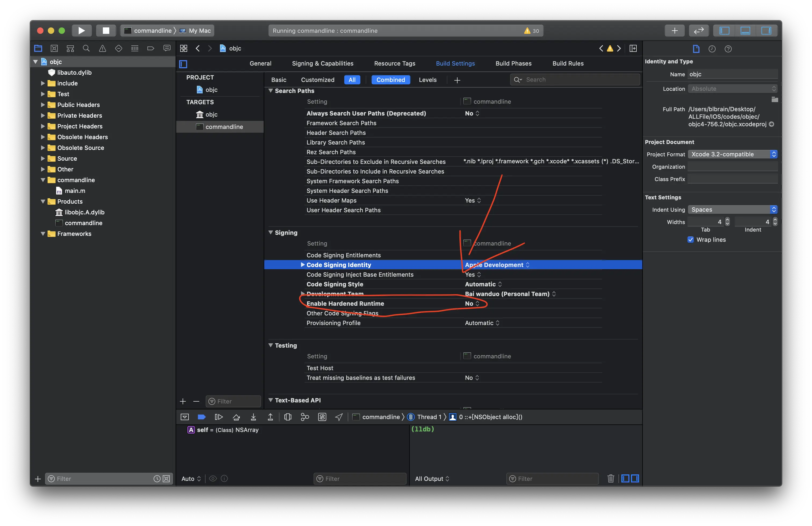Click the Step Over debug icon
This screenshot has height=526, width=812.
coord(236,417)
